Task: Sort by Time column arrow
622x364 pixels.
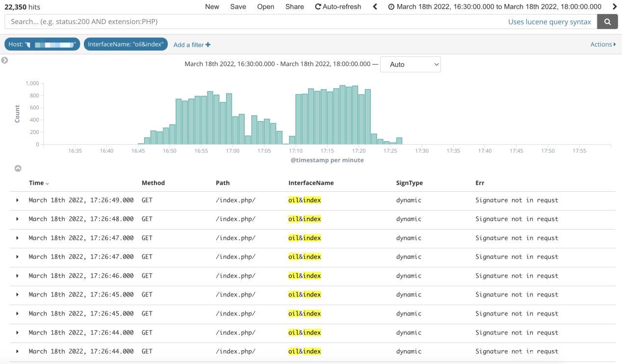Action: click(48, 183)
